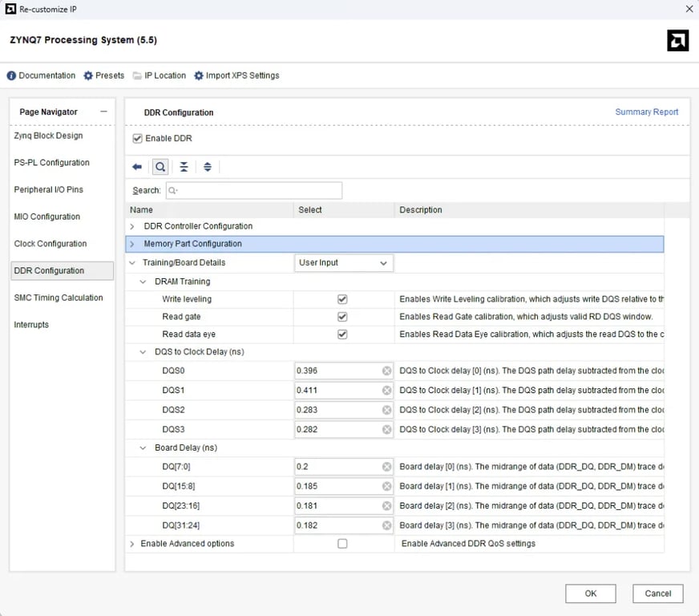Enable Advanced options checkbox
This screenshot has height=616, width=699.
pos(342,544)
